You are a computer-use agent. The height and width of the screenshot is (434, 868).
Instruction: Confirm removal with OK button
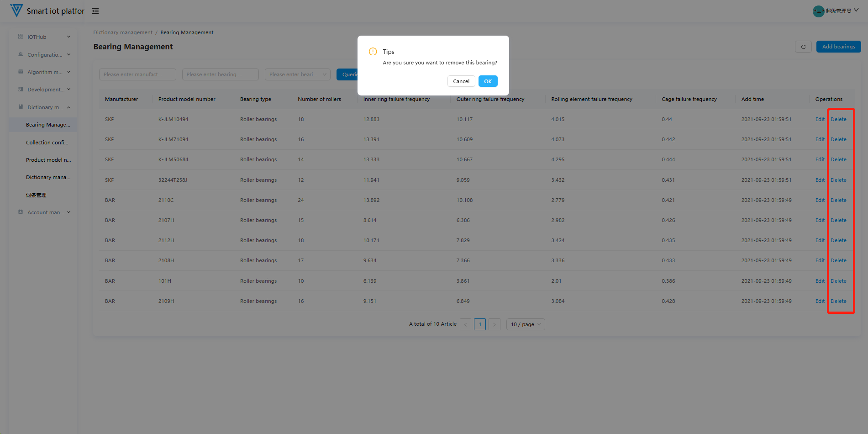click(488, 81)
